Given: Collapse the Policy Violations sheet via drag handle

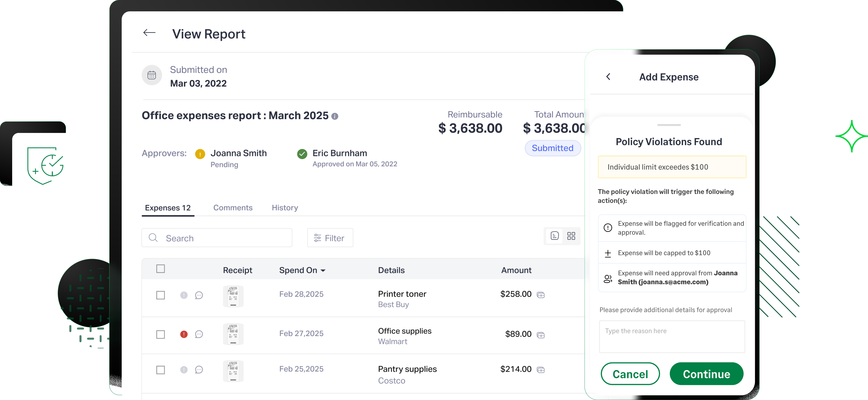Looking at the screenshot, I should 669,125.
